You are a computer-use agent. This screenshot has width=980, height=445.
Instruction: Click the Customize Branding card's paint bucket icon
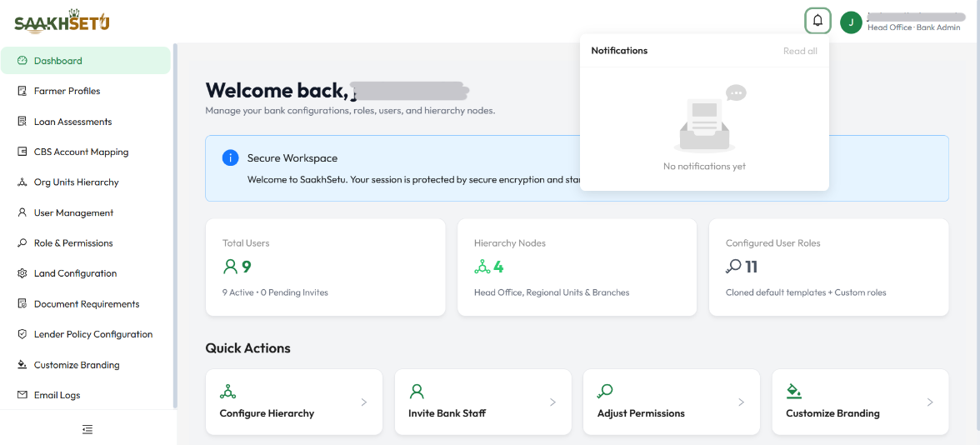793,392
